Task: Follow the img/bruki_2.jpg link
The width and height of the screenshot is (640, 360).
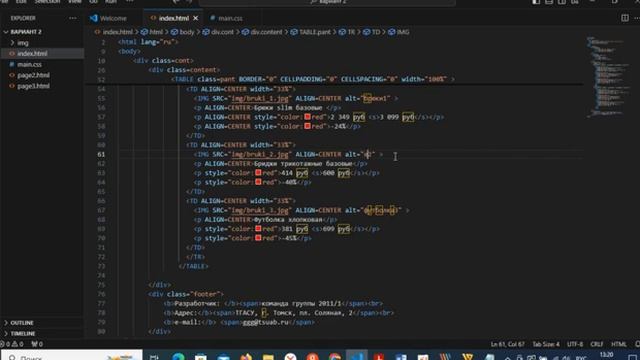Action: pyautogui.click(x=260, y=154)
